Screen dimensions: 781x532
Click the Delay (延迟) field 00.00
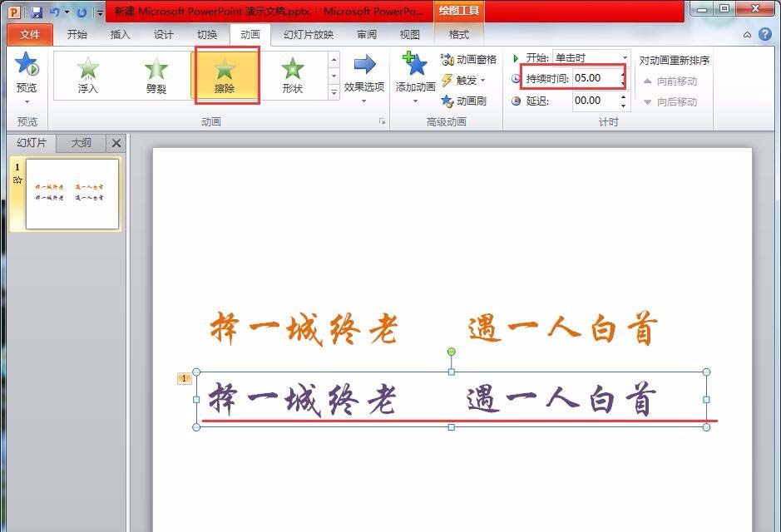tap(596, 101)
